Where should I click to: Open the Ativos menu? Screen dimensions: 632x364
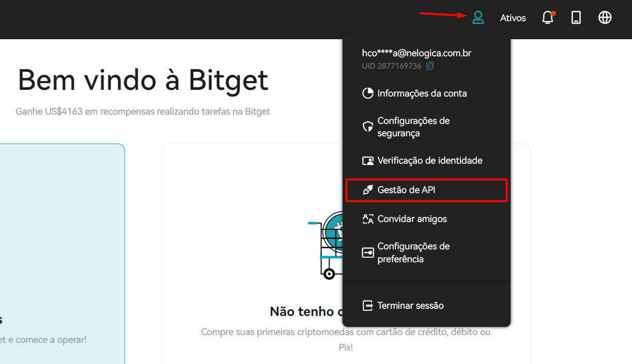[x=513, y=18]
